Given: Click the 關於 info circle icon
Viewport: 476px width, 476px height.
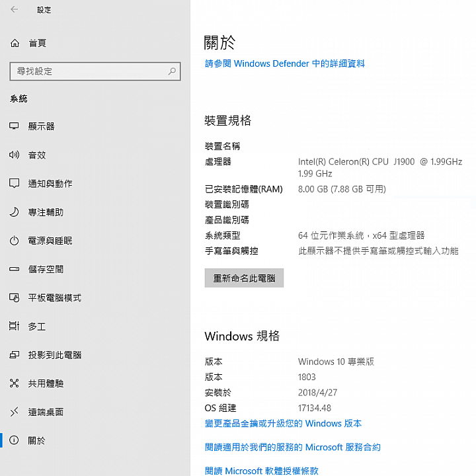Looking at the screenshot, I should pos(14,440).
